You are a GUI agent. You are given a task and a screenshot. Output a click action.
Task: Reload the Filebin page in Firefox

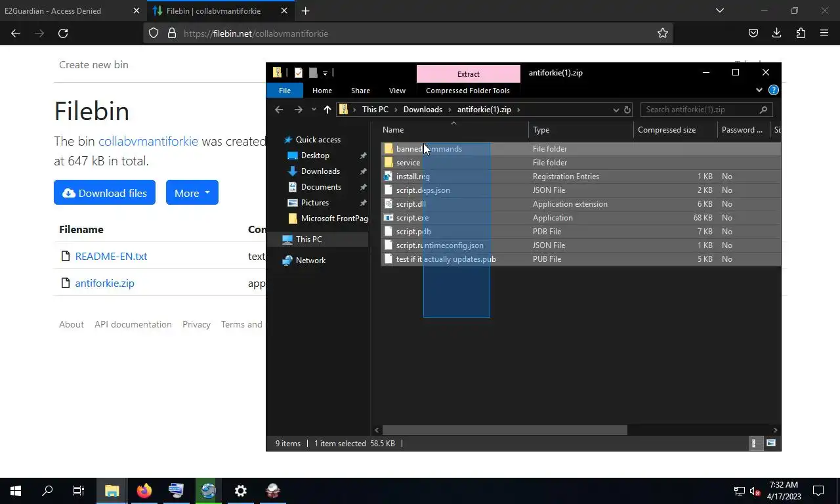tap(63, 33)
